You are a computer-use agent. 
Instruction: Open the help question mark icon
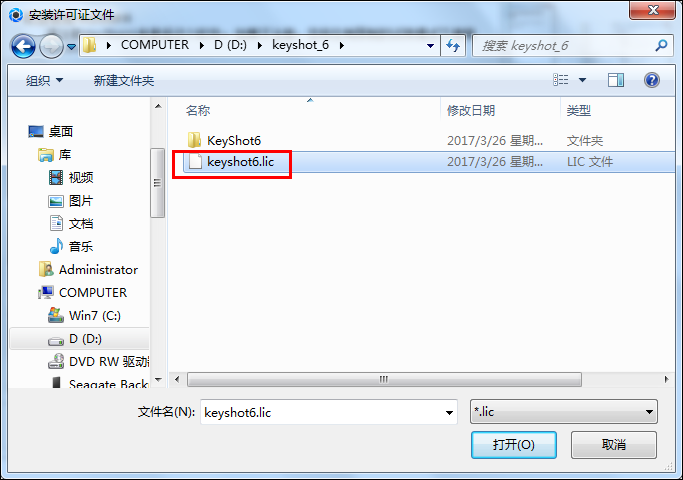(652, 80)
